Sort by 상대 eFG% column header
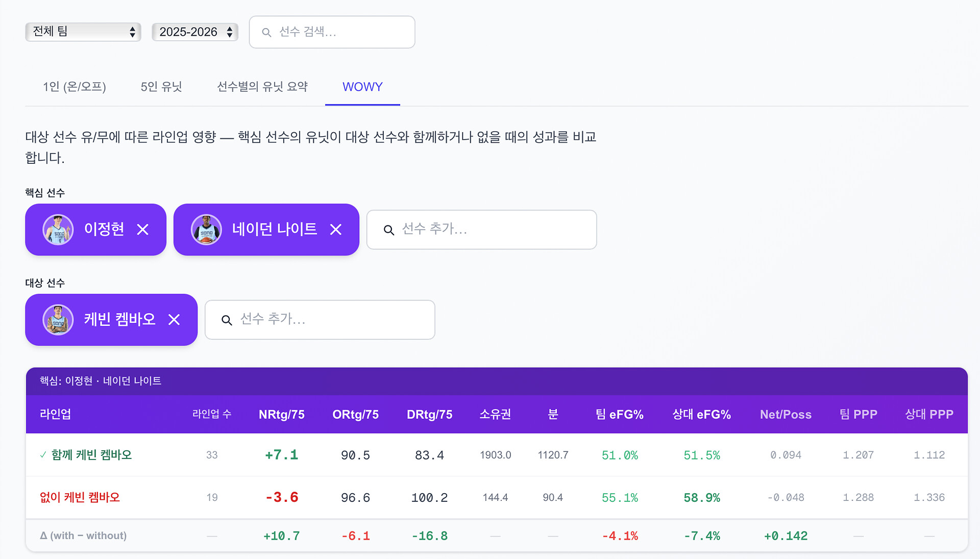The width and height of the screenshot is (980, 559). [701, 414]
